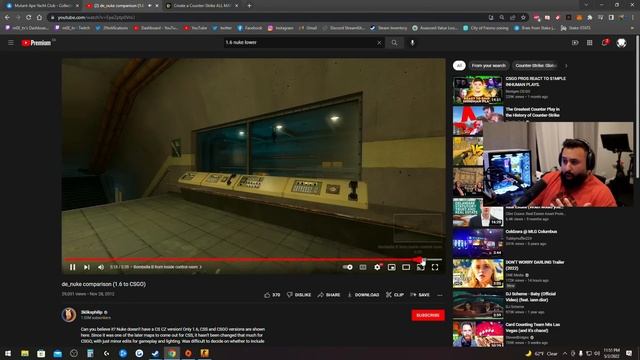Bookmark this page star icon
This screenshot has height=360, width=640.
[523, 17]
